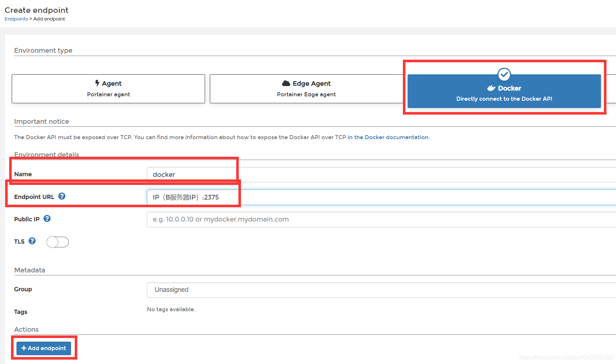Go to the Endpoints breadcrumb link
The height and width of the screenshot is (364, 616).
click(x=16, y=19)
